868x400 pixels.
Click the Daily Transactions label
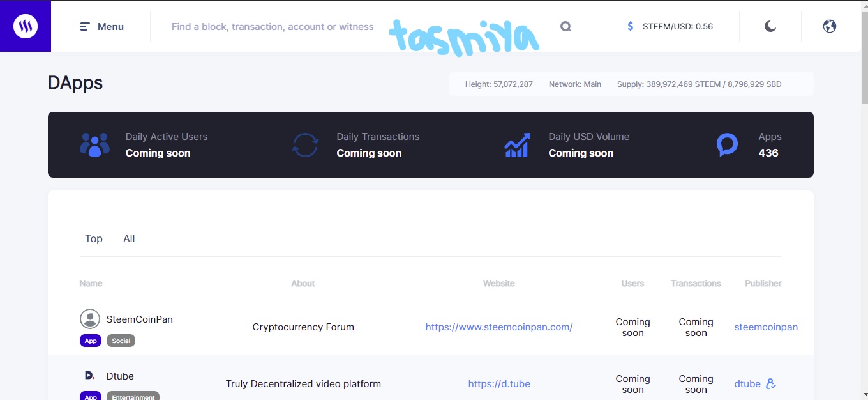[378, 136]
